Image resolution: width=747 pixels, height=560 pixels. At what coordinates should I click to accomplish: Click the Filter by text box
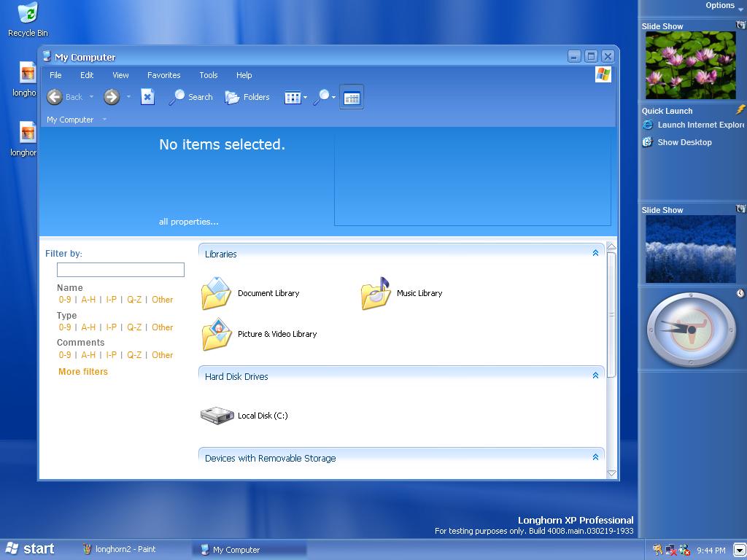(x=120, y=270)
